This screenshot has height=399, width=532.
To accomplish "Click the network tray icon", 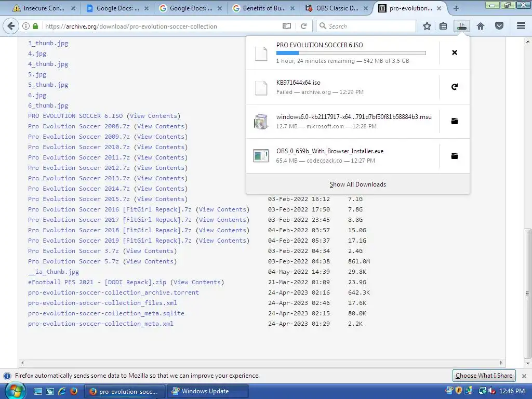I will coord(482,391).
